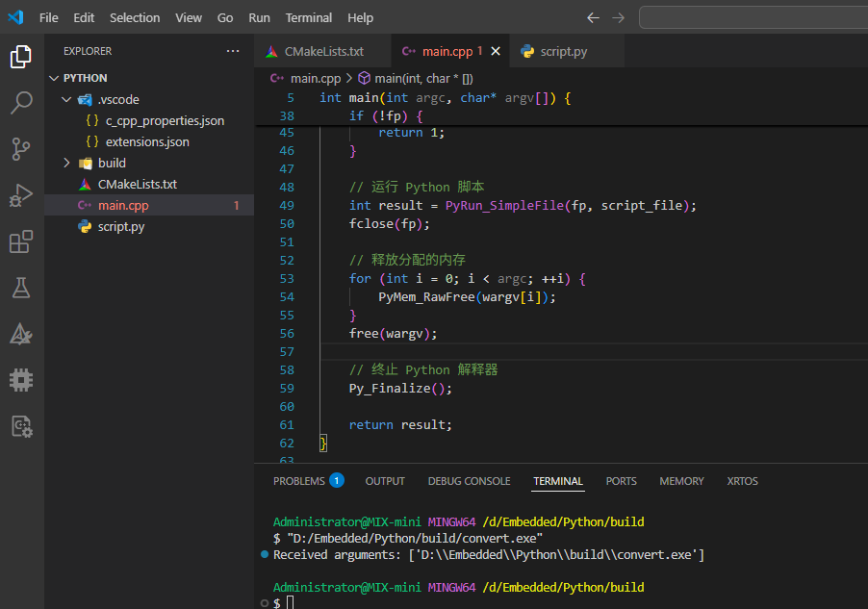
Task: Click the Py_Finalize() call on line 59
Action: pos(399,388)
